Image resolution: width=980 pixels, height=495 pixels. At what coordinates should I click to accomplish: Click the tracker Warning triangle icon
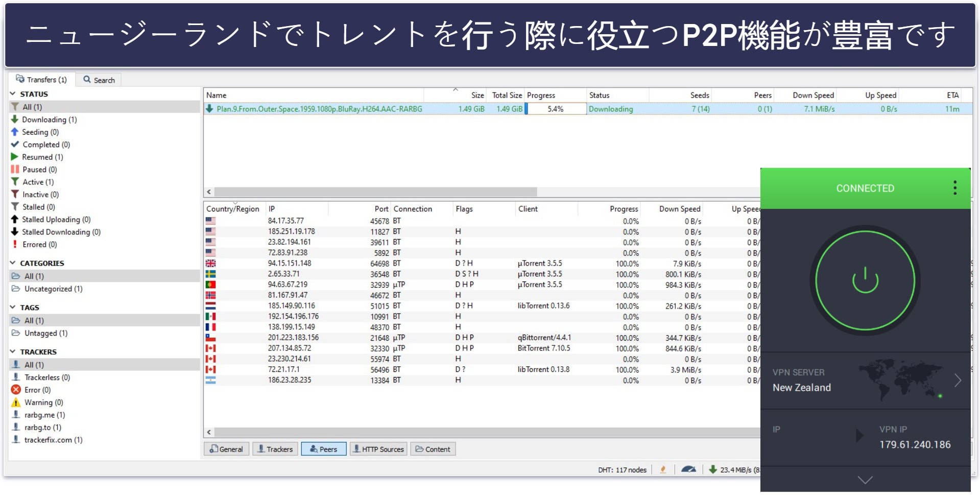[16, 403]
